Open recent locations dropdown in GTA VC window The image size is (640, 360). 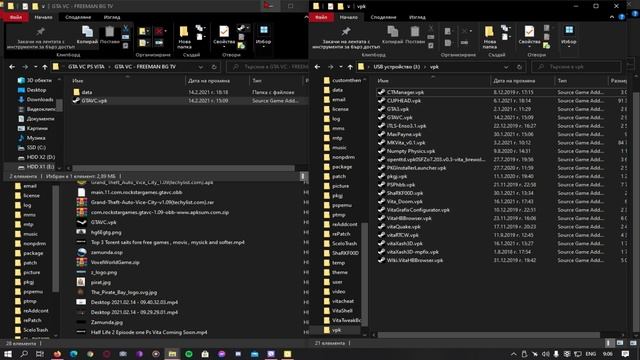[36, 67]
